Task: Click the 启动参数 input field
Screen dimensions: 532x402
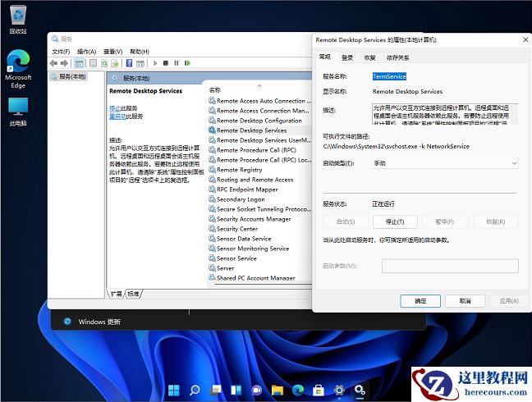Action: (x=450, y=266)
